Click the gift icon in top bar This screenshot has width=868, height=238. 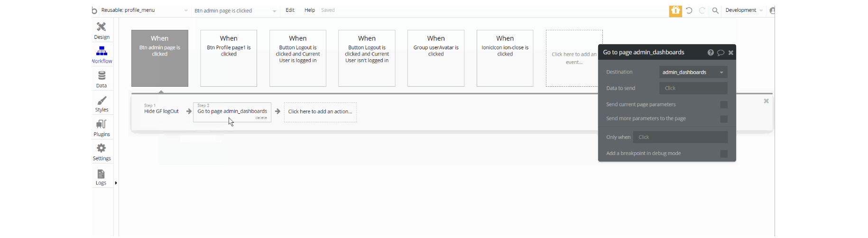(x=675, y=10)
